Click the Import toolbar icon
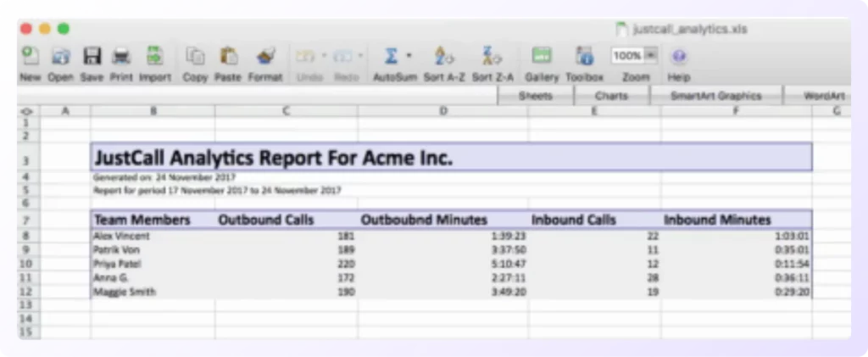This screenshot has width=868, height=357. pyautogui.click(x=154, y=56)
